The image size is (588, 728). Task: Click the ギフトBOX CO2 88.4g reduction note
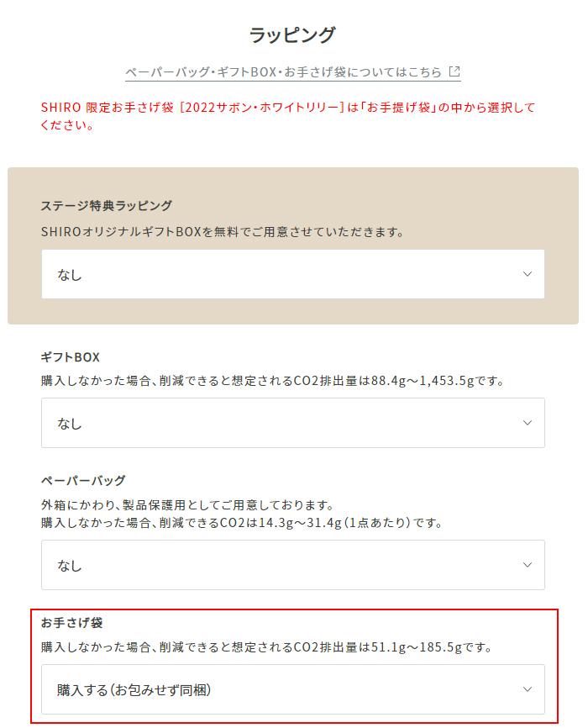(272, 381)
